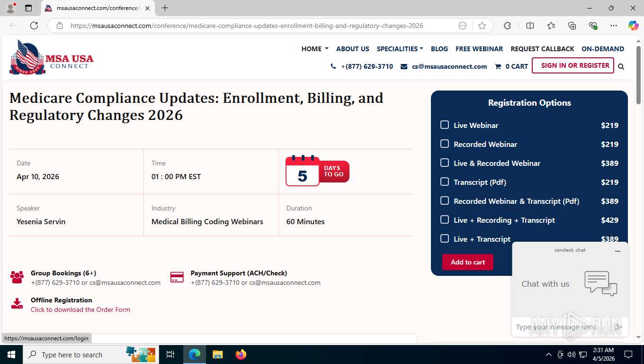Click the days-to-go calendar icon
644x364 pixels.
pos(303,171)
